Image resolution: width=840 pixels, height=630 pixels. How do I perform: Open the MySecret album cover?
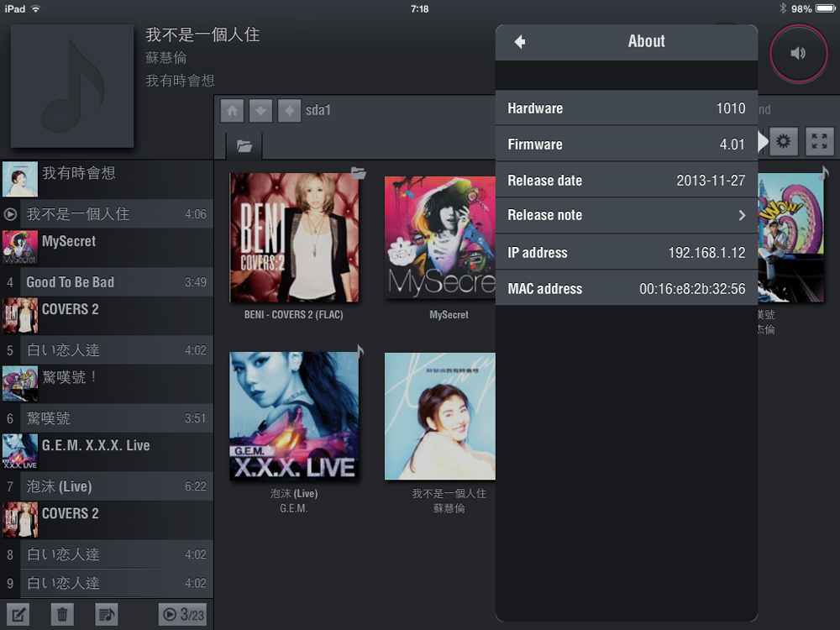440,238
